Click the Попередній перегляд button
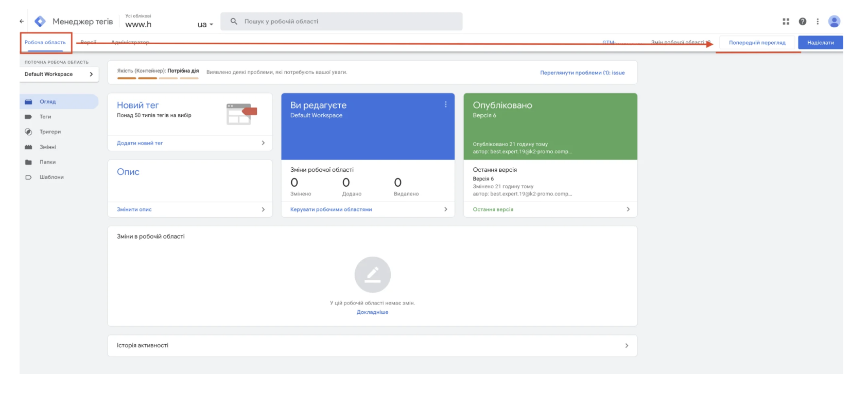868x393 pixels. click(x=757, y=43)
